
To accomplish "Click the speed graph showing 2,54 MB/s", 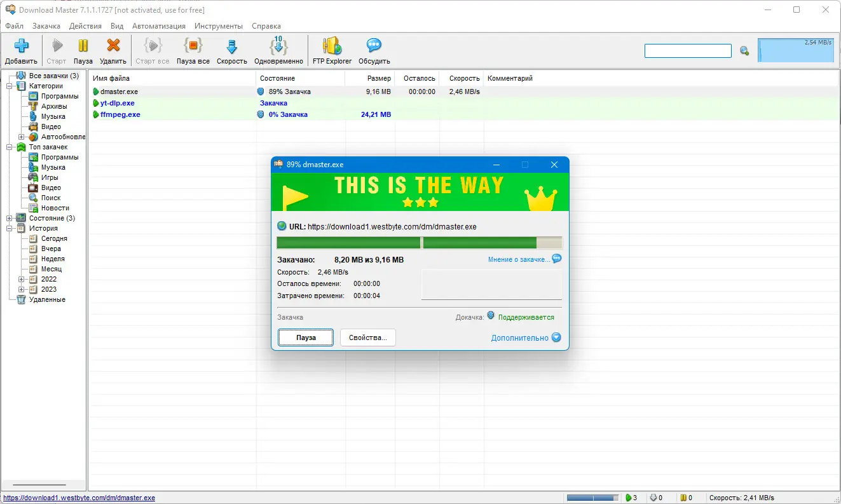I will 796,50.
